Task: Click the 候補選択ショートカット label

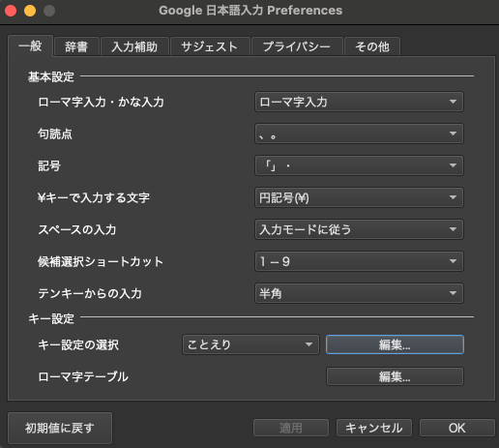Action: click(x=101, y=261)
